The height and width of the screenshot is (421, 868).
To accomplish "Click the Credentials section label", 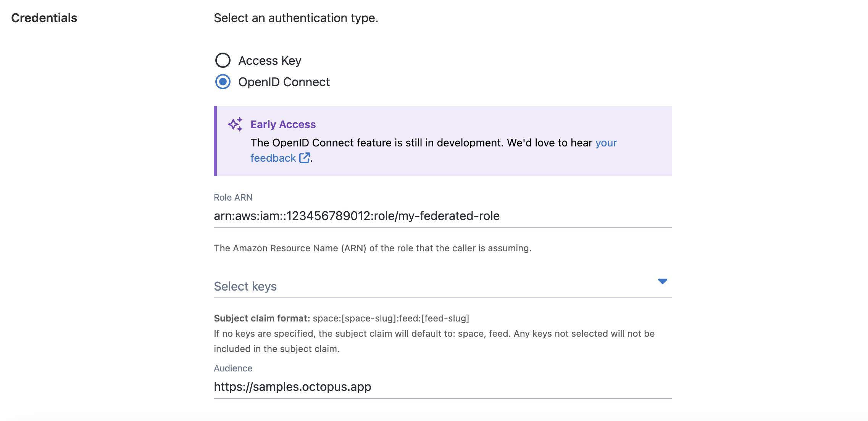I will pyautogui.click(x=44, y=17).
